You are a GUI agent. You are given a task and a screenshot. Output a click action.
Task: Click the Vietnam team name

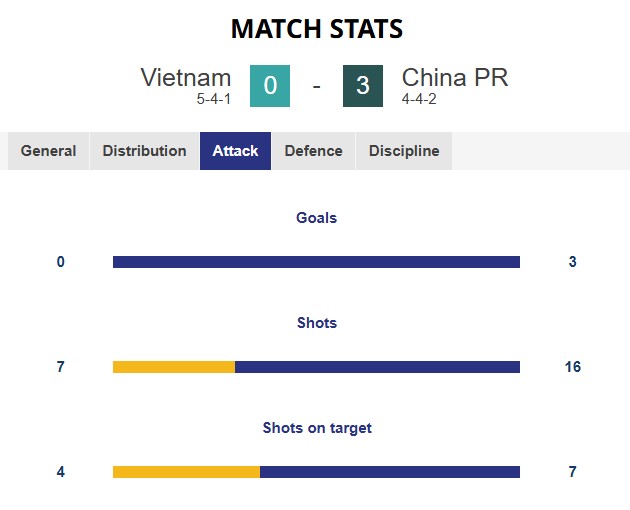click(186, 78)
